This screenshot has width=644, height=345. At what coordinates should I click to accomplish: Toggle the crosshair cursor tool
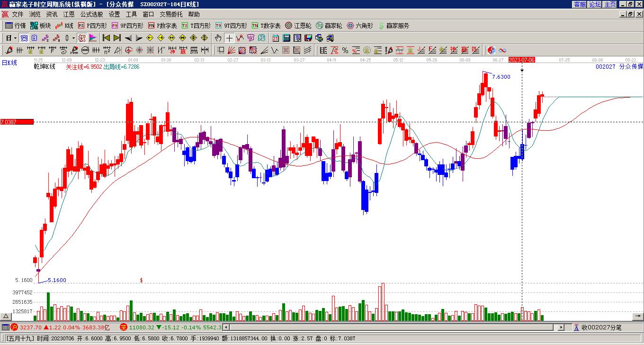(229, 38)
